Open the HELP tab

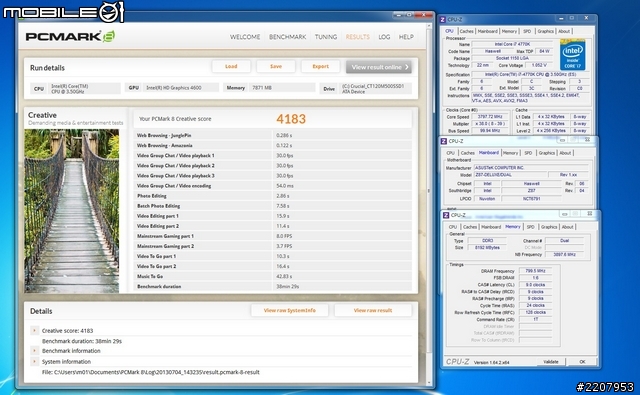click(x=406, y=37)
